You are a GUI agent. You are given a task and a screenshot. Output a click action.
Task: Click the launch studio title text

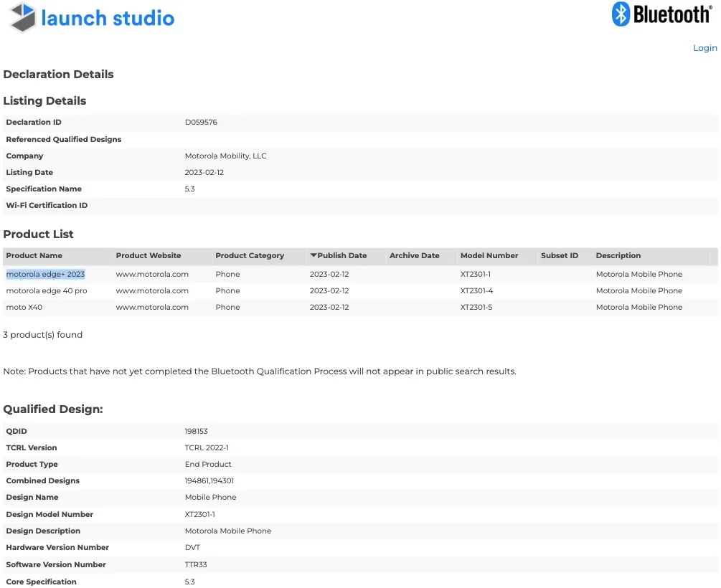coord(108,18)
